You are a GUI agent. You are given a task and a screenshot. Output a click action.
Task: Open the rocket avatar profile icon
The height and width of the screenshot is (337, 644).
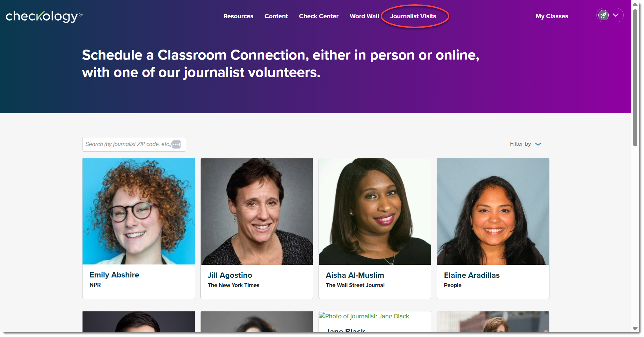603,15
